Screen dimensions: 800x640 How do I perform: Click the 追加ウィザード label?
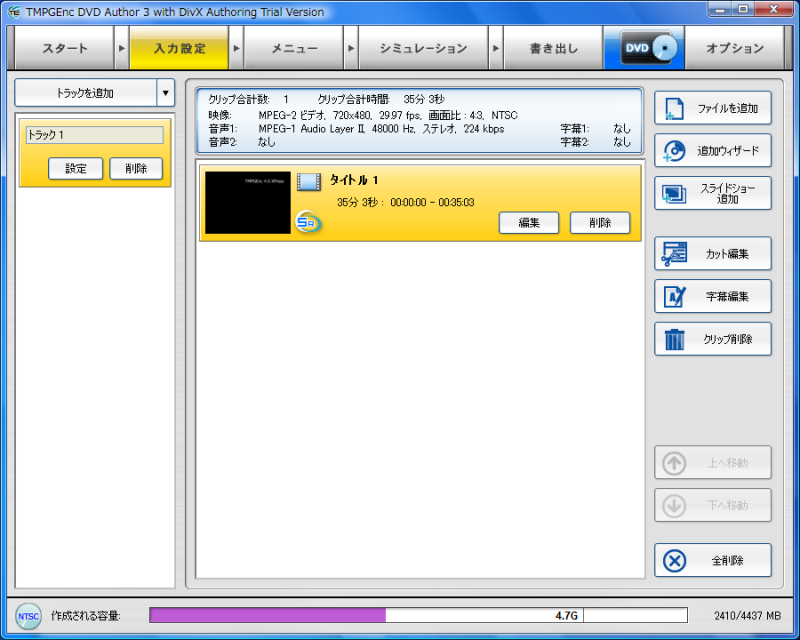pyautogui.click(x=728, y=151)
